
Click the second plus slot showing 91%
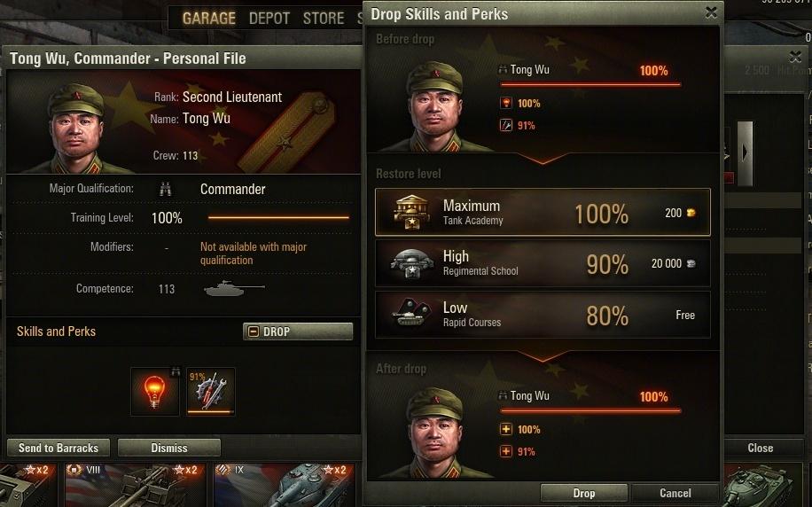506,451
